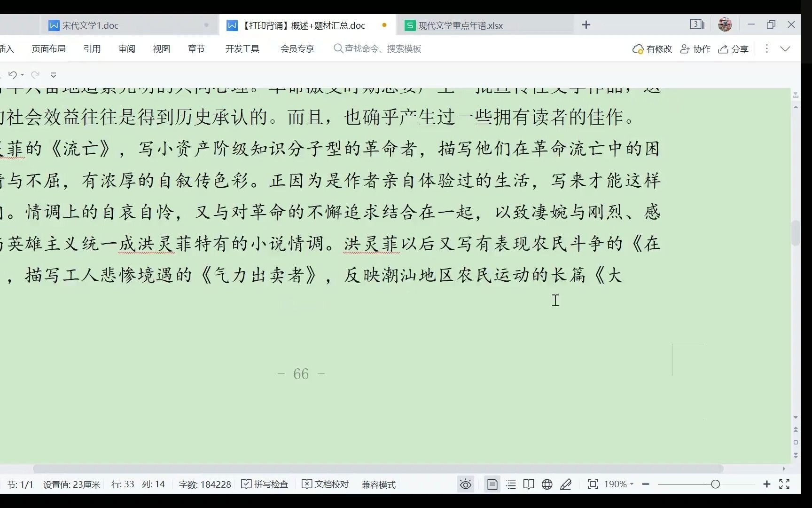The height and width of the screenshot is (508, 812).
Task: Open the 引用 ribbon tab
Action: (92, 49)
